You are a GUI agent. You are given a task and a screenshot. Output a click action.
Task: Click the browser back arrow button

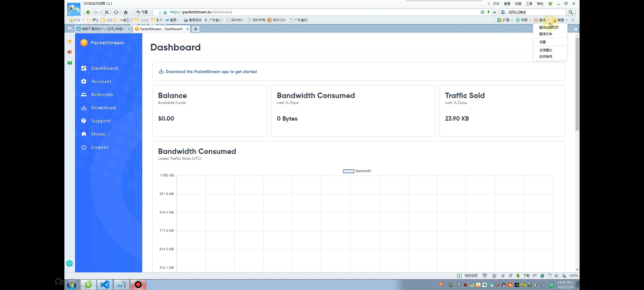[x=88, y=12]
